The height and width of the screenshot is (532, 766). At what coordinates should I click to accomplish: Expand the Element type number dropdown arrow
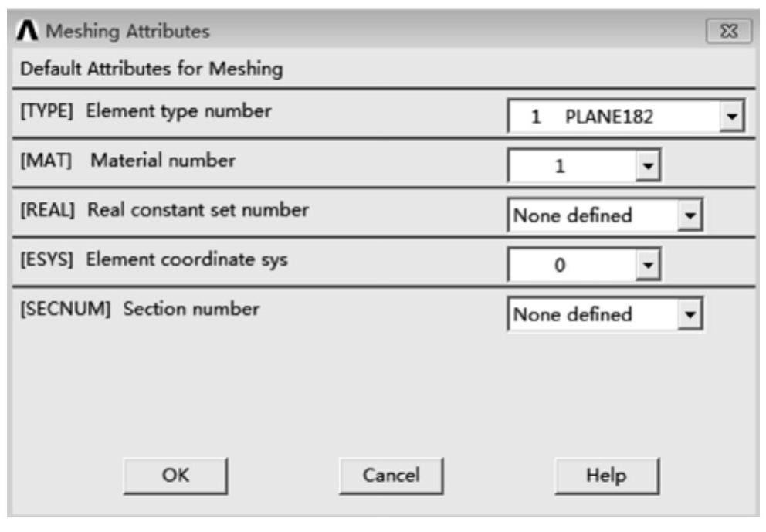point(732,118)
